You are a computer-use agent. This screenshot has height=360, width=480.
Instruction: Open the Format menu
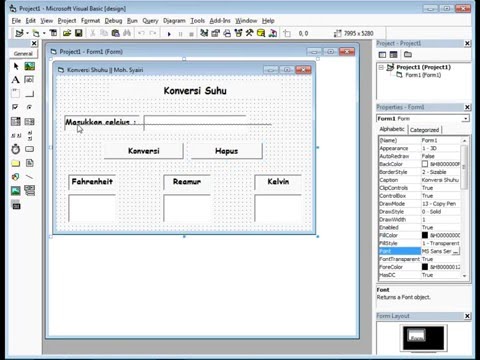90,21
